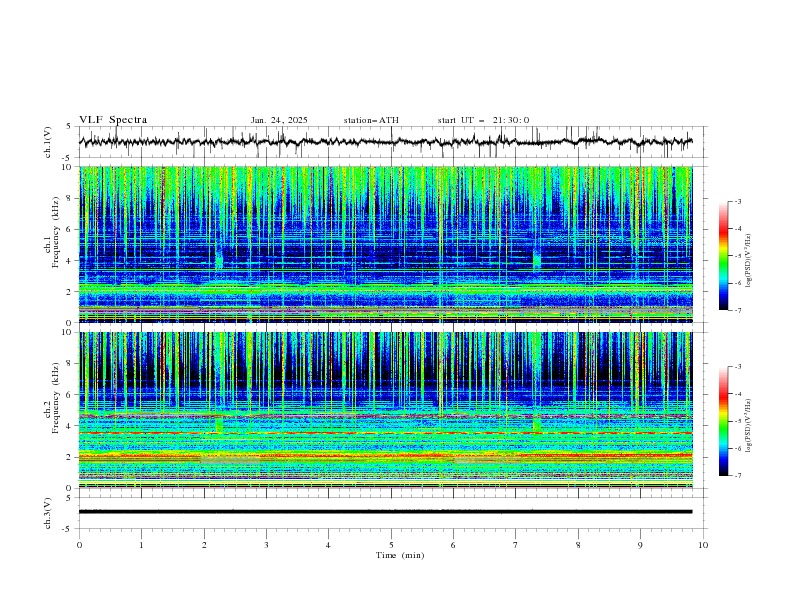The width and height of the screenshot is (792, 612).
Task: Click the lower PSD color bar
Action: [723, 421]
